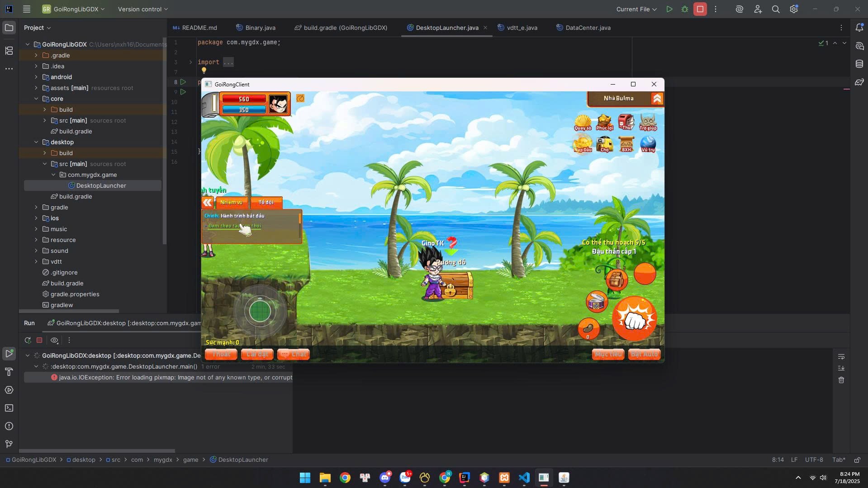The height and width of the screenshot is (488, 868).
Task: Toggle the Project tool window folder icon
Action: point(9,28)
